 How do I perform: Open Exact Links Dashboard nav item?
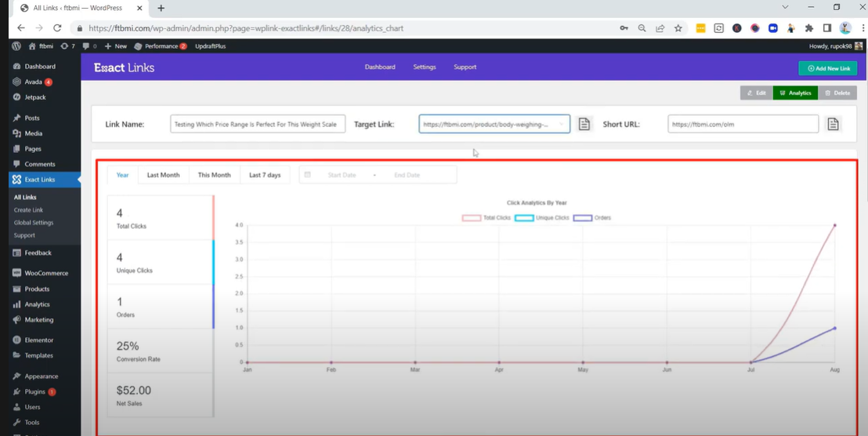pos(380,67)
